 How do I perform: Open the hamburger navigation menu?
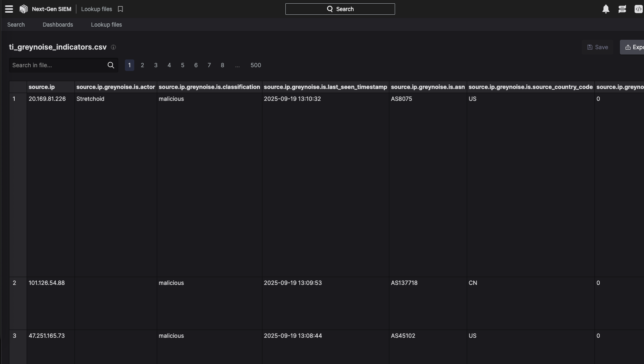pyautogui.click(x=9, y=9)
